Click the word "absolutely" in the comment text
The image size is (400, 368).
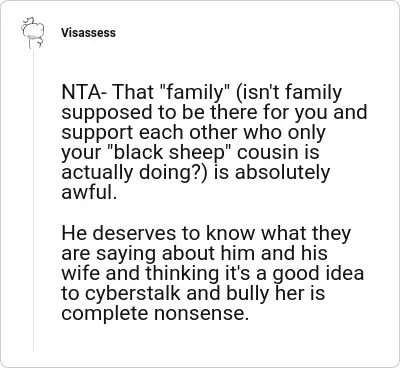283,173
